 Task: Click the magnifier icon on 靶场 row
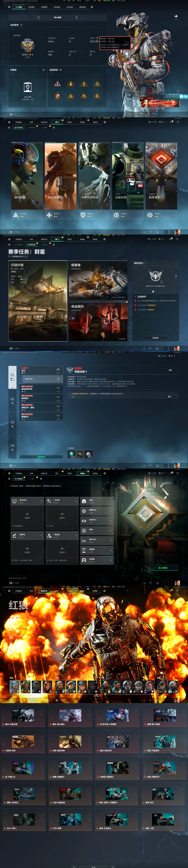[111, 531]
